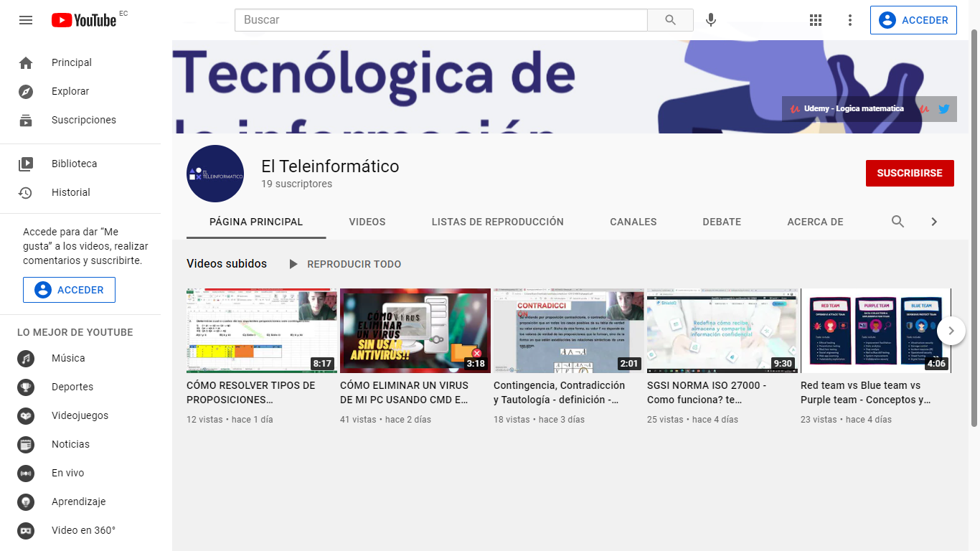Select the Página principal tab
Viewport: 980px width, 551px height.
coord(256,222)
